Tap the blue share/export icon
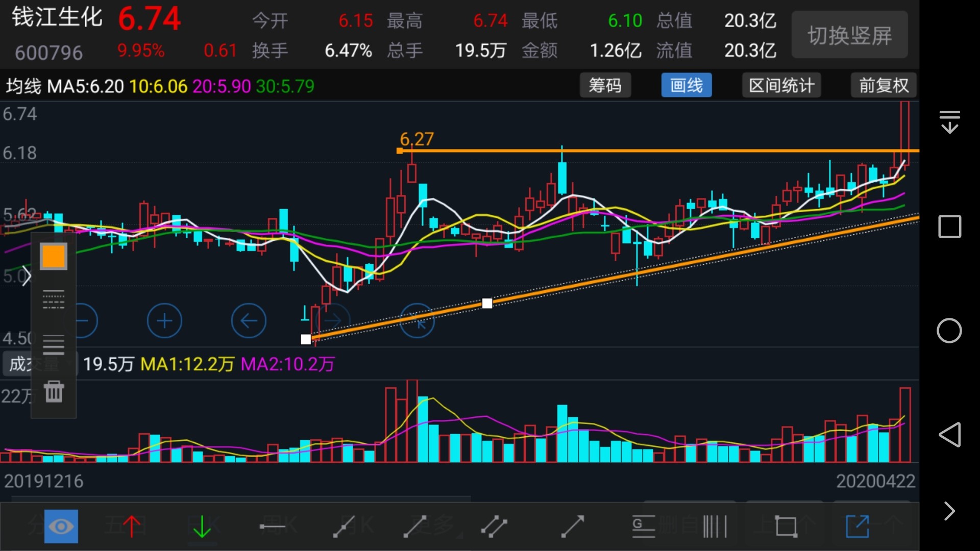Image resolution: width=980 pixels, height=551 pixels. point(857,526)
